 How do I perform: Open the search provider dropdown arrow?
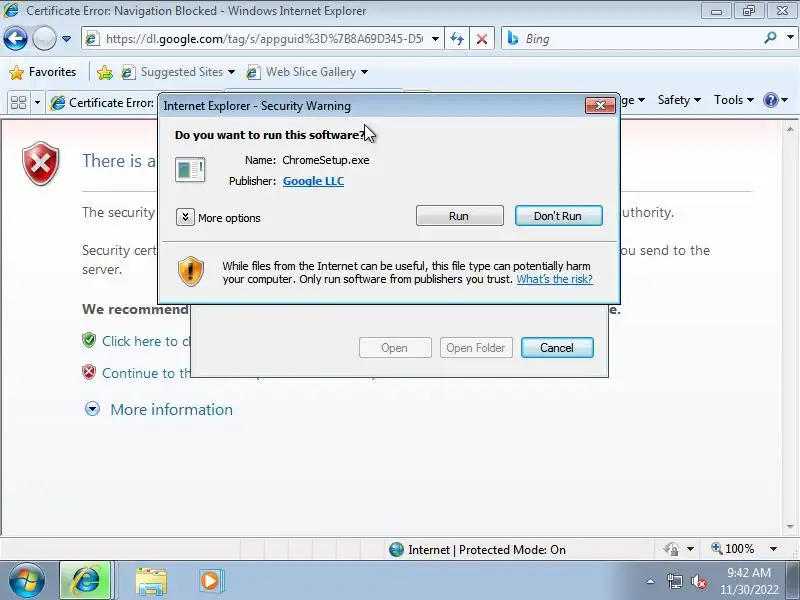(x=790, y=38)
